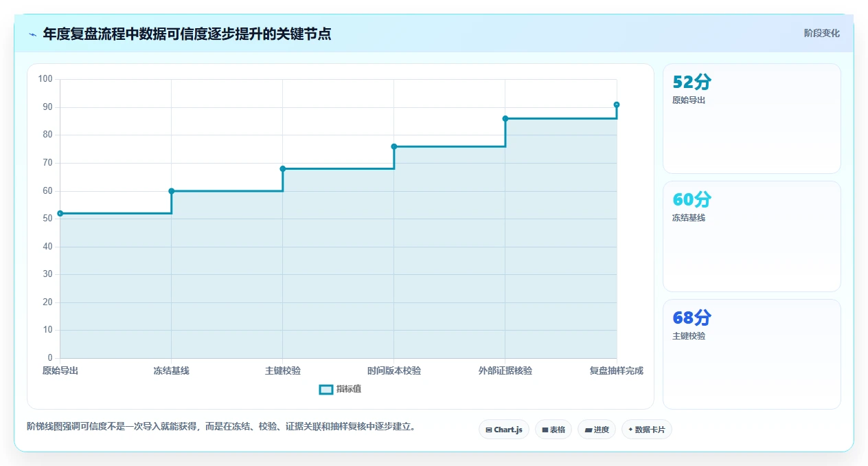This screenshot has width=868, height=466.
Task: Open the 60分 冻结基线 card
Action: tap(751, 236)
